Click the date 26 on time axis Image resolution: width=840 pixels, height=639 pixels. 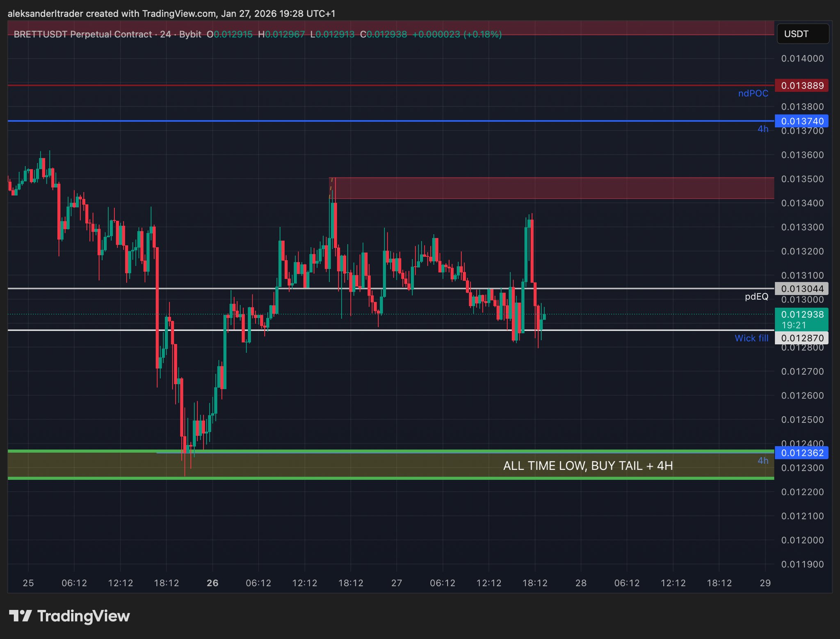pos(212,583)
